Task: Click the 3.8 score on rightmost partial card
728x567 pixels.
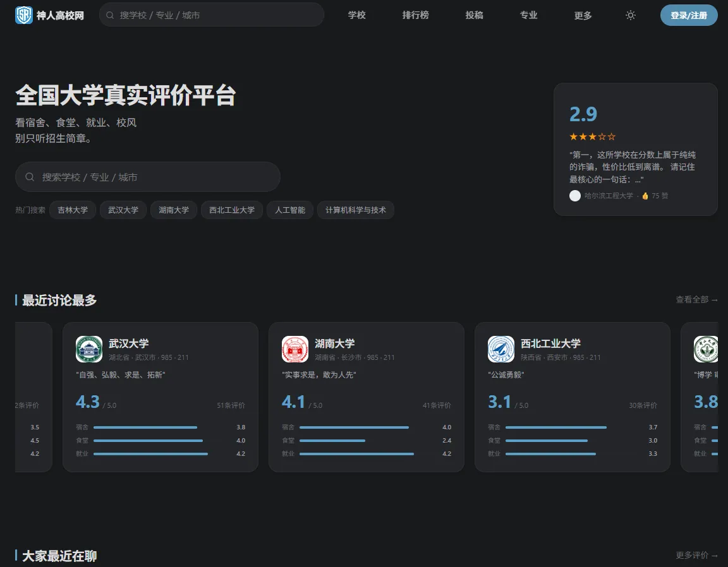Action: [706, 402]
